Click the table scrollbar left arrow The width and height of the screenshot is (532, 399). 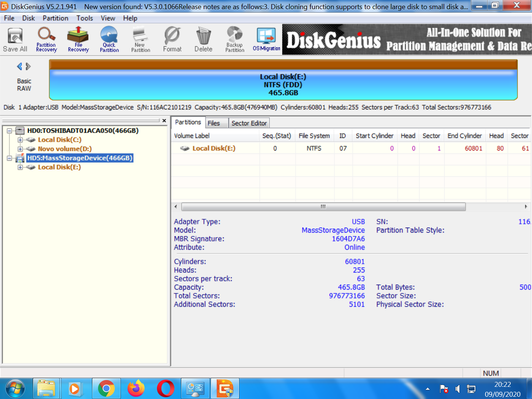pyautogui.click(x=176, y=207)
